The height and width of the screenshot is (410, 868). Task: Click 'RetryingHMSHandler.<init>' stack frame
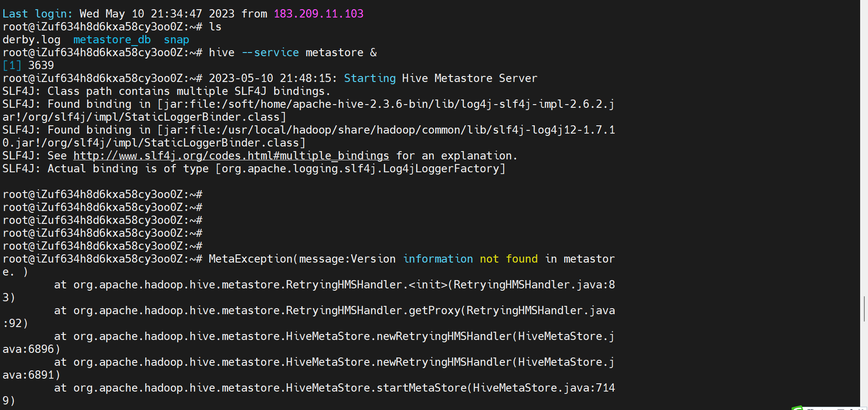tap(367, 285)
